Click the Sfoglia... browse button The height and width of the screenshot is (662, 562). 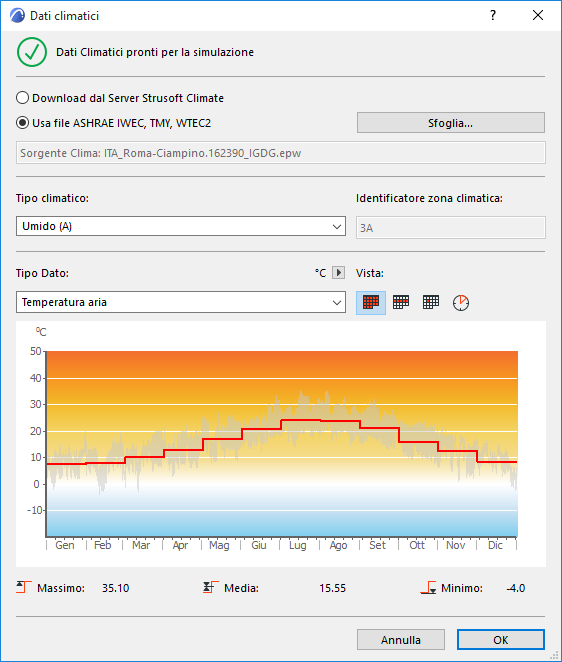(451, 123)
